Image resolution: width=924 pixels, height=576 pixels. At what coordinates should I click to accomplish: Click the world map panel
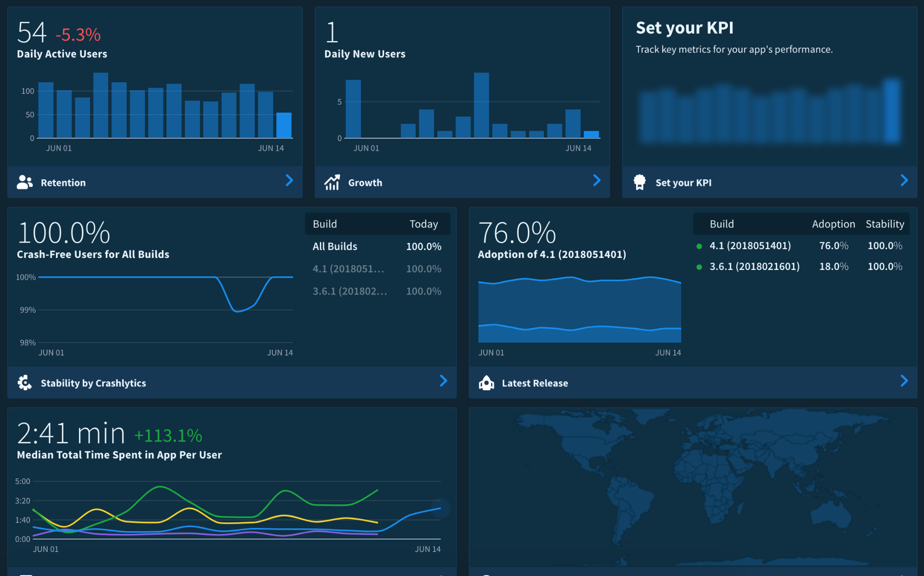[x=692, y=485]
